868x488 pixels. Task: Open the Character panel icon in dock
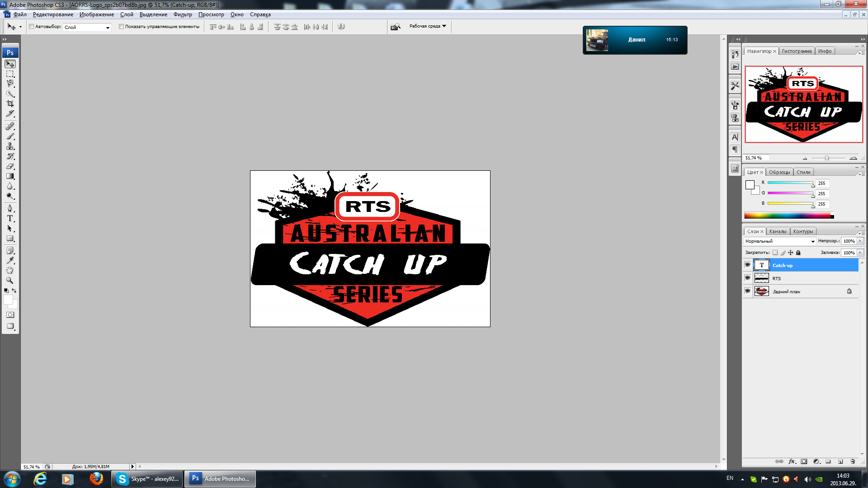coord(735,137)
